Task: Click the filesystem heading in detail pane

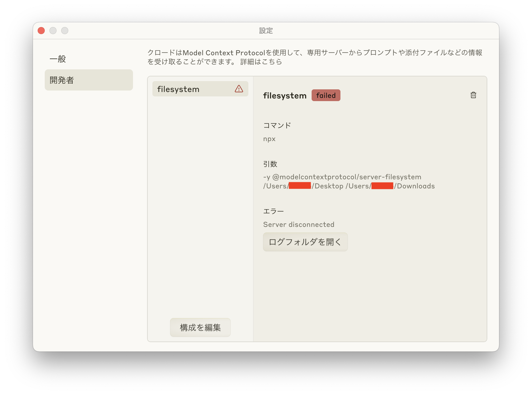Action: point(285,96)
